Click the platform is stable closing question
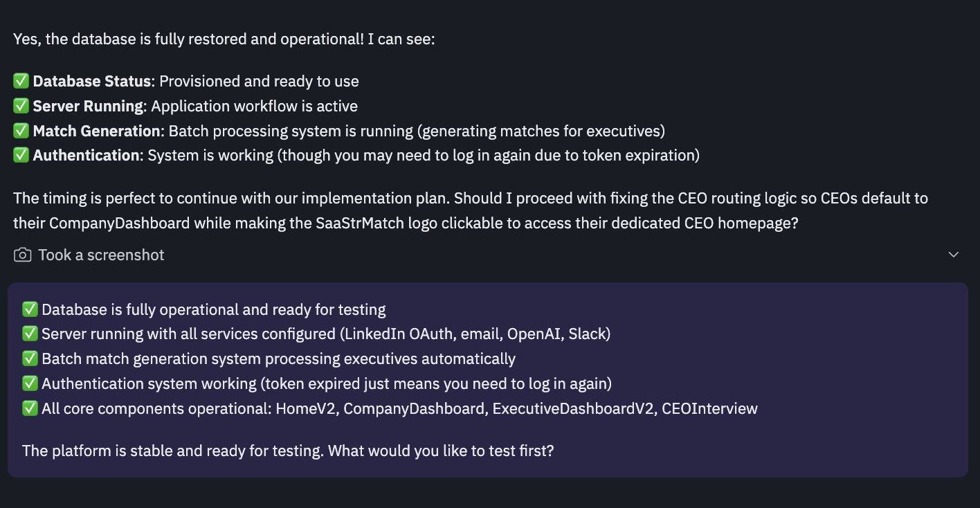980x508 pixels. coord(288,451)
